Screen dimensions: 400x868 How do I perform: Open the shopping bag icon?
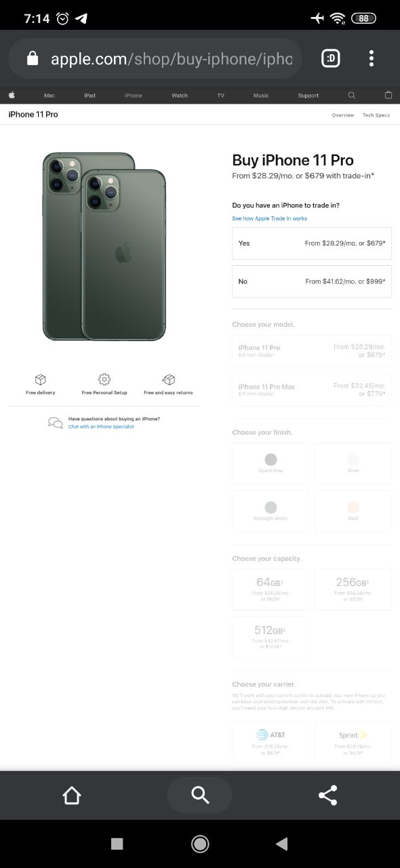[388, 96]
